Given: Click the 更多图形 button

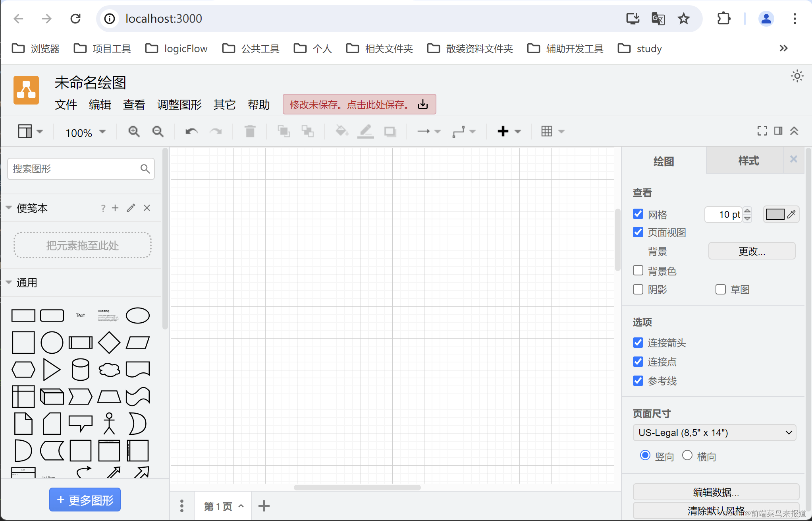Looking at the screenshot, I should [85, 500].
